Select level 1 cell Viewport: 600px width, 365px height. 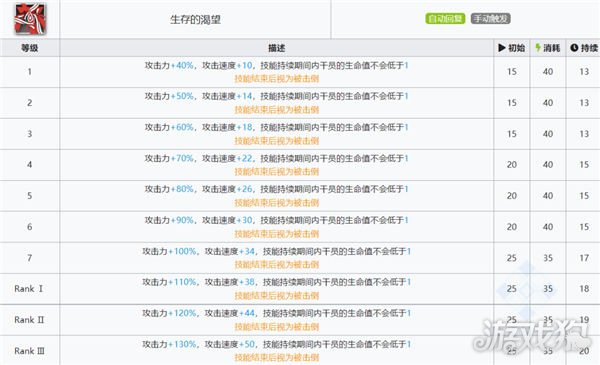(x=29, y=72)
